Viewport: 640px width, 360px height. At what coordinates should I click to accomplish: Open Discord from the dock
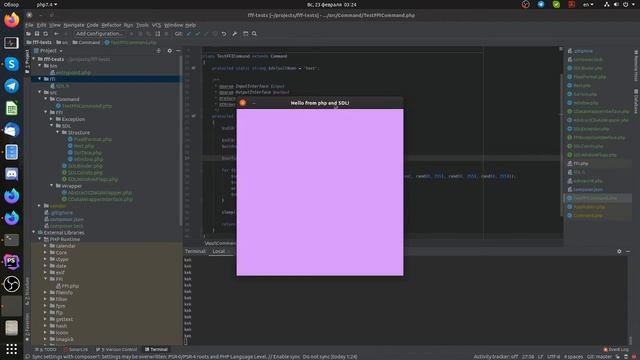(11, 174)
